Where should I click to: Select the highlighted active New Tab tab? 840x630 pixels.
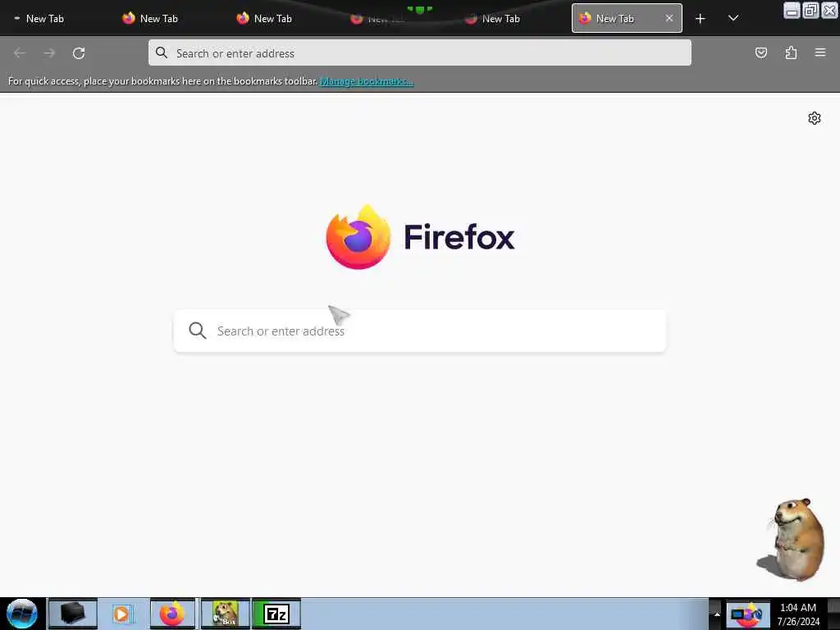[627, 18]
